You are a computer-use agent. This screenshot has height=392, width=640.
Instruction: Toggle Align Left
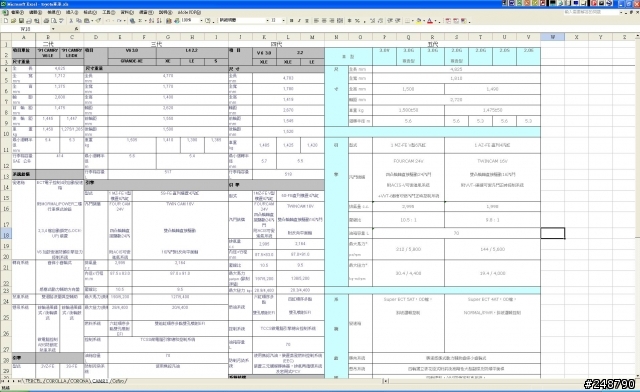click(x=316, y=20)
